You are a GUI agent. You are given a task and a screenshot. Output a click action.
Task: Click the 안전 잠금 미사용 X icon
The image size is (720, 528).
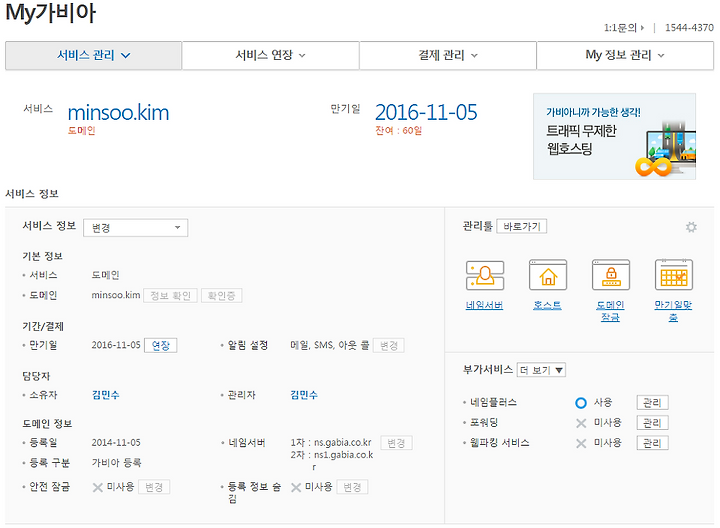point(97,487)
